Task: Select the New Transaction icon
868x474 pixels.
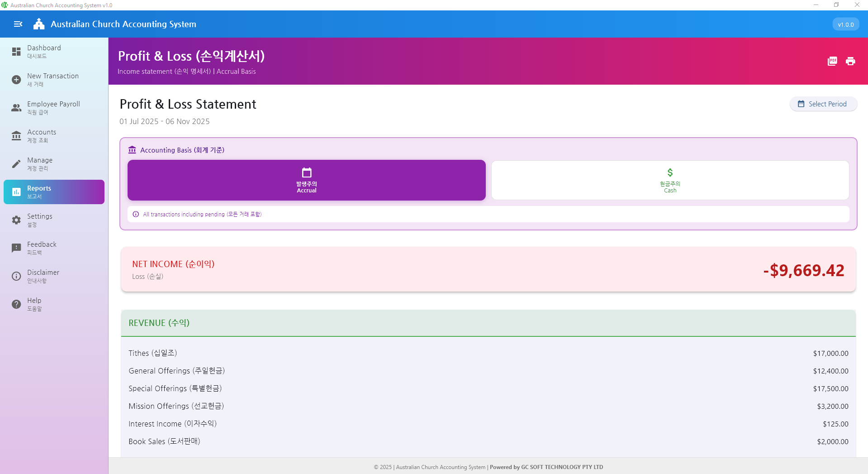Action: [x=16, y=79]
